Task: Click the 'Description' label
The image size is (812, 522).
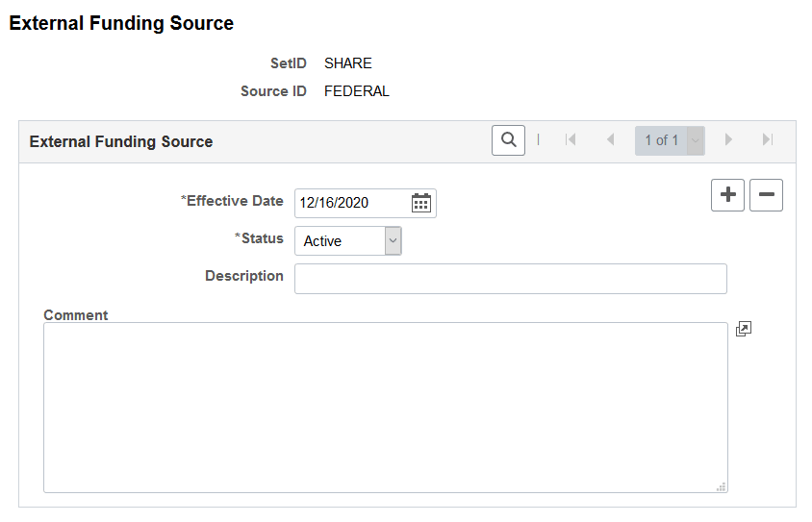Action: coord(244,276)
